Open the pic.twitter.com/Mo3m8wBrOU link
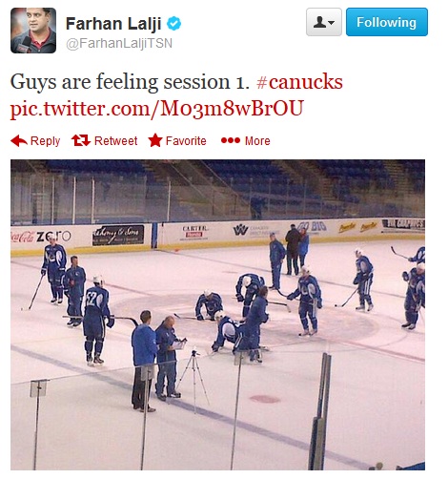448x479 pixels. point(157,109)
